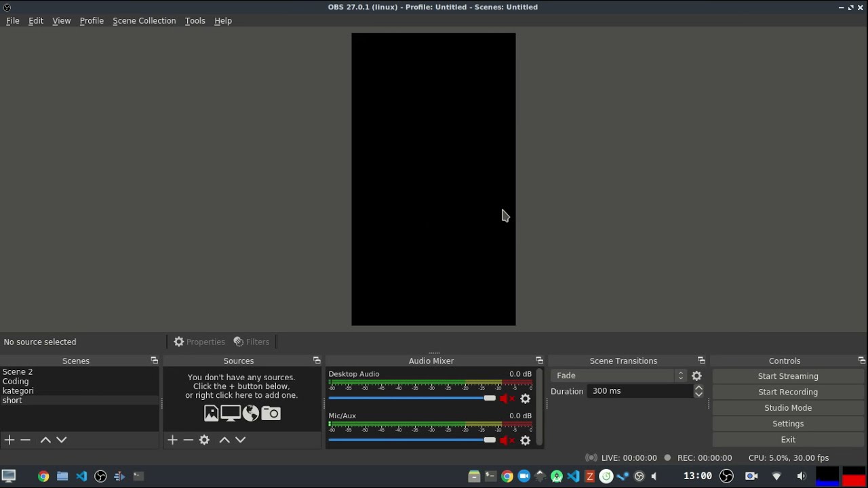Open the terminal launcher in the taskbar
The height and width of the screenshot is (488, 868).
[138, 476]
